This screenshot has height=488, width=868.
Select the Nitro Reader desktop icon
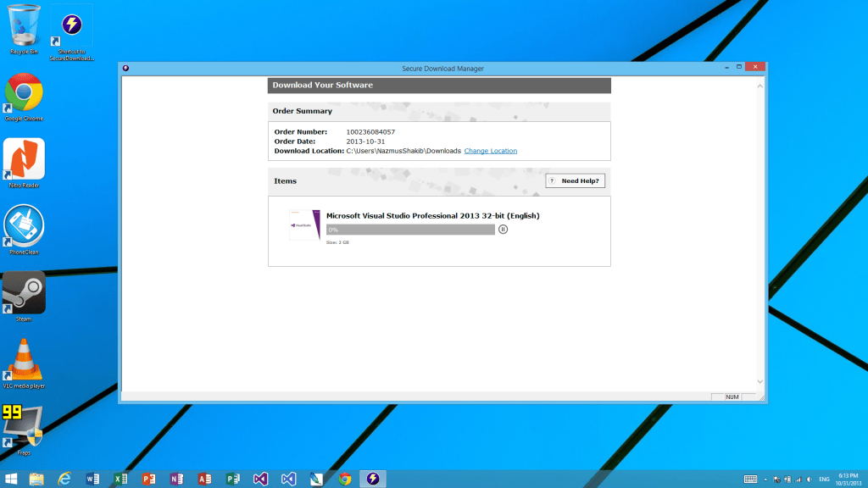[x=24, y=164]
